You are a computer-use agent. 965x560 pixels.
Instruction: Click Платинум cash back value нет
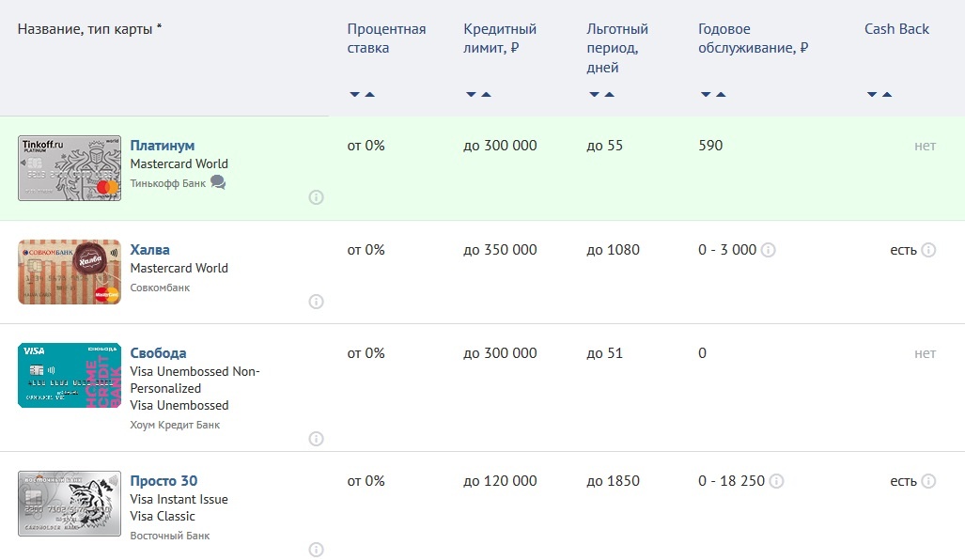point(925,146)
